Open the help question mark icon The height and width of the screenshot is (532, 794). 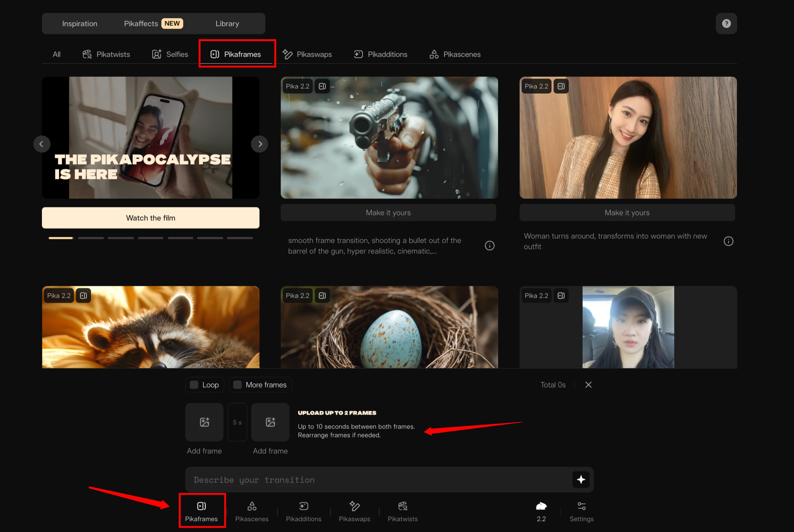point(726,23)
